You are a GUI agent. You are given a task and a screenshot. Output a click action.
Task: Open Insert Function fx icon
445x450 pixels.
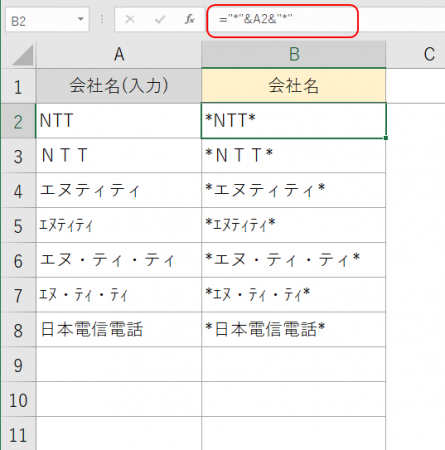(190, 19)
